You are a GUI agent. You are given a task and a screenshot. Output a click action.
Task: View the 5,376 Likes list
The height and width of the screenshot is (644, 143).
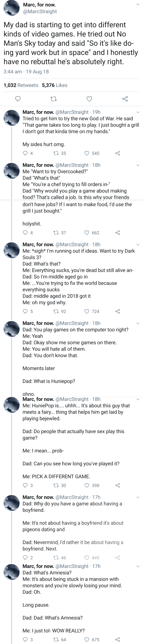[55, 85]
